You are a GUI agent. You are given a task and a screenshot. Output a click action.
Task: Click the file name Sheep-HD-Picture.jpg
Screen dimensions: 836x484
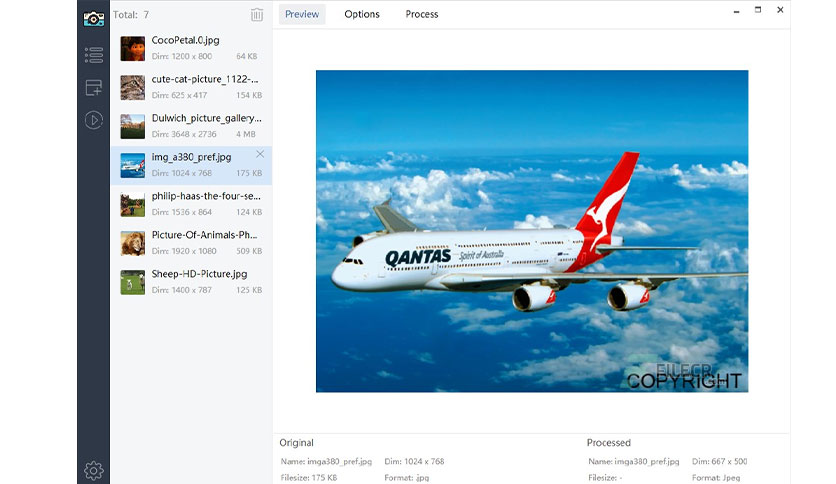(x=199, y=274)
